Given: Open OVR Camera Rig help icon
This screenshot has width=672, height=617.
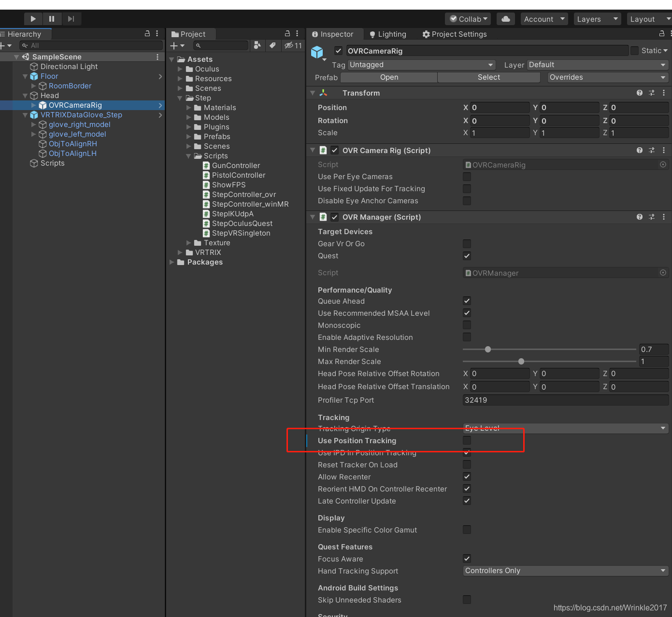Looking at the screenshot, I should [640, 150].
